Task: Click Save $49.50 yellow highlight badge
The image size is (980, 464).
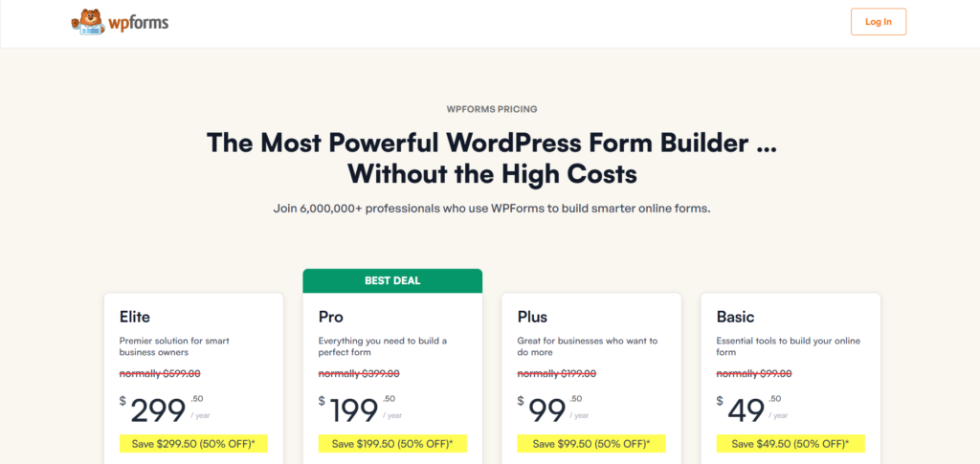Action: (791, 444)
